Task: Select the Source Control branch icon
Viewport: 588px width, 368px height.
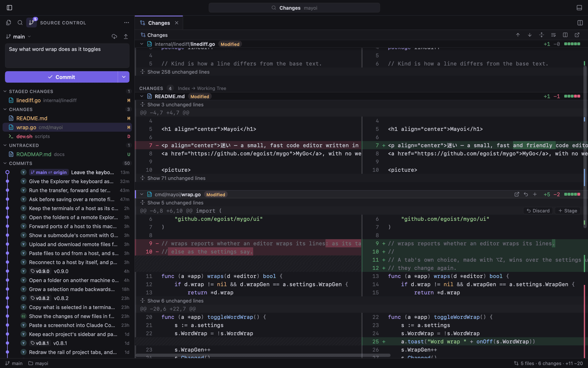Action: click(32, 22)
